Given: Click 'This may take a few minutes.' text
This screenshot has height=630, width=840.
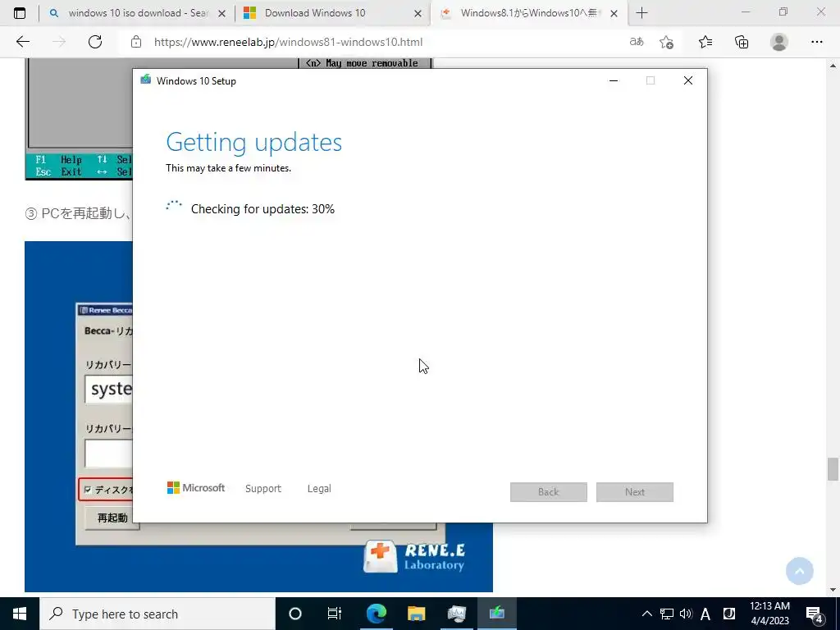Looking at the screenshot, I should (x=229, y=168).
